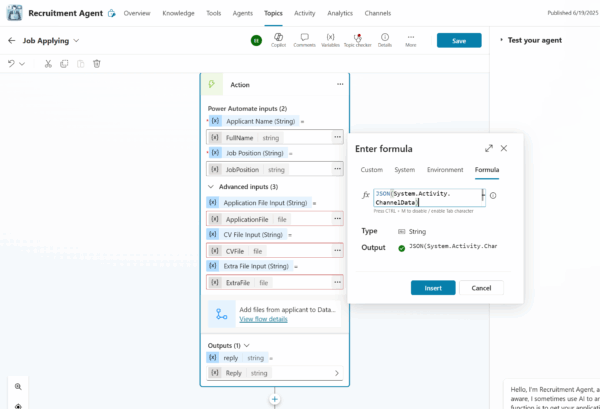Viewport: 600px width, 409px height.
Task: Click the CV File Input (String) label
Action: 253,235
